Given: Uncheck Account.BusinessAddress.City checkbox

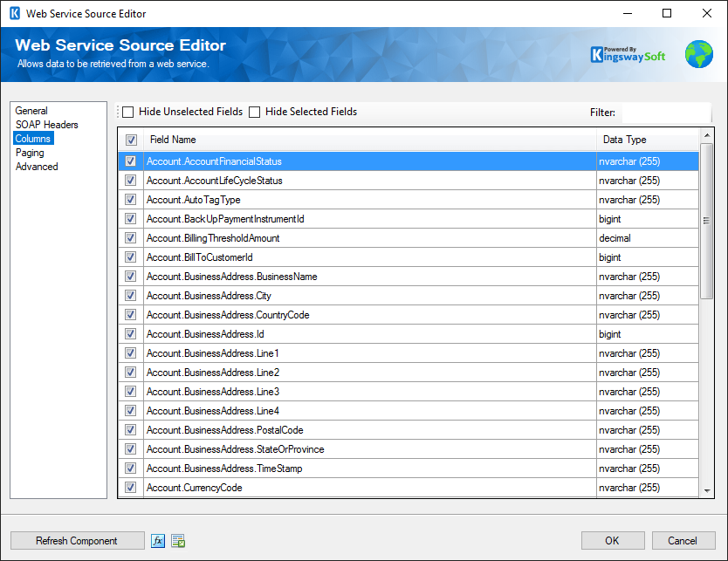Looking at the screenshot, I should point(130,295).
